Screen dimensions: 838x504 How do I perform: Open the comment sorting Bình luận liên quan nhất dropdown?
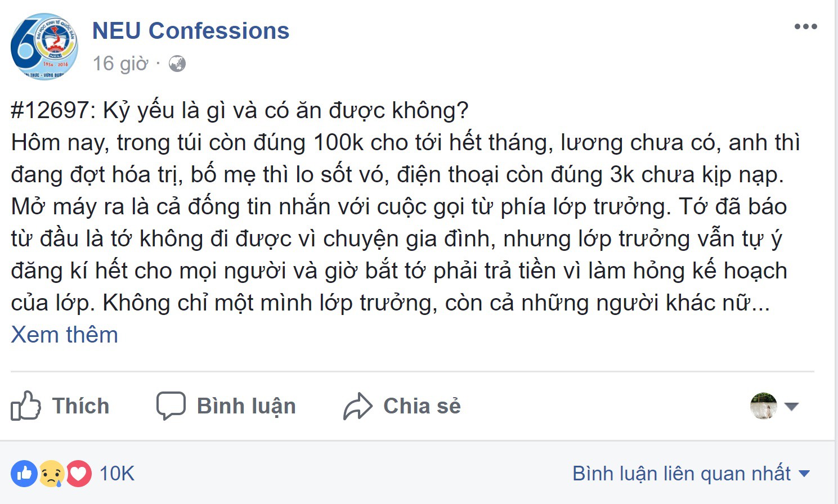pyautogui.click(x=689, y=473)
